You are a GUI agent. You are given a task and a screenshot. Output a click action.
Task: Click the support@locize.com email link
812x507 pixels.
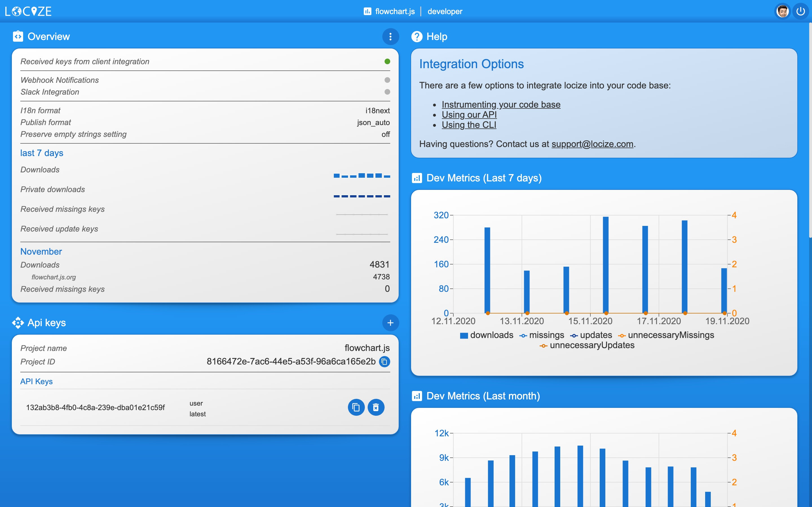(592, 144)
